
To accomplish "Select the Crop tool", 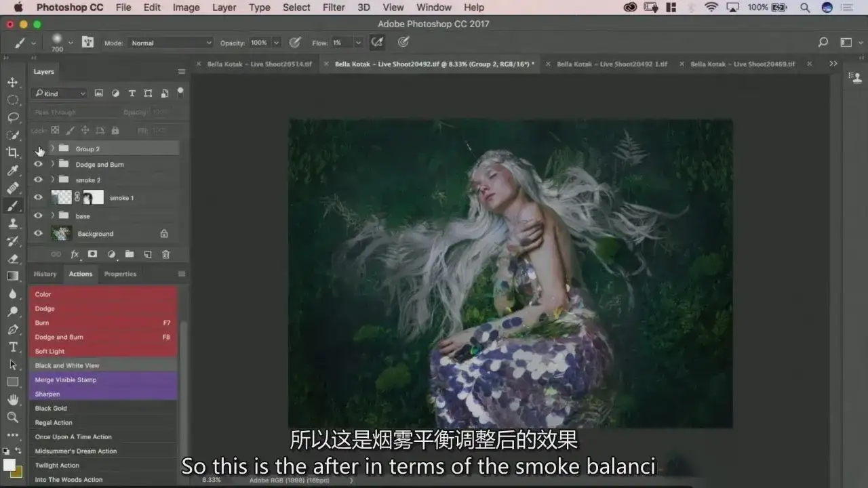I will (x=12, y=152).
